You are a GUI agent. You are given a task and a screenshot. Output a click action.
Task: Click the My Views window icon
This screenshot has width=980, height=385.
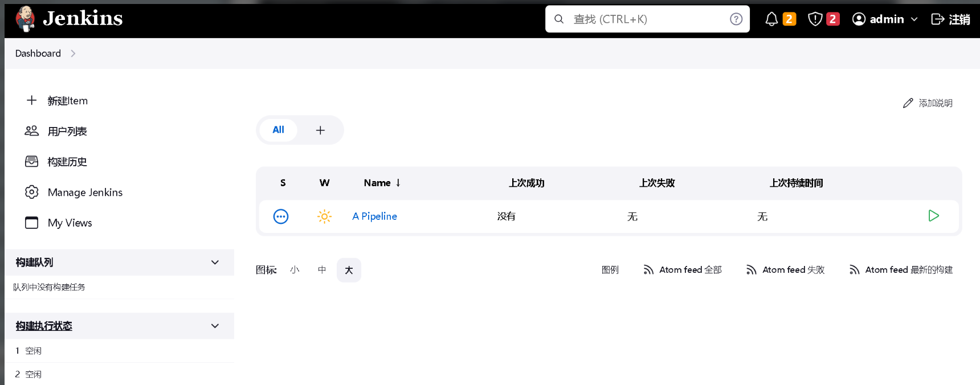[32, 223]
